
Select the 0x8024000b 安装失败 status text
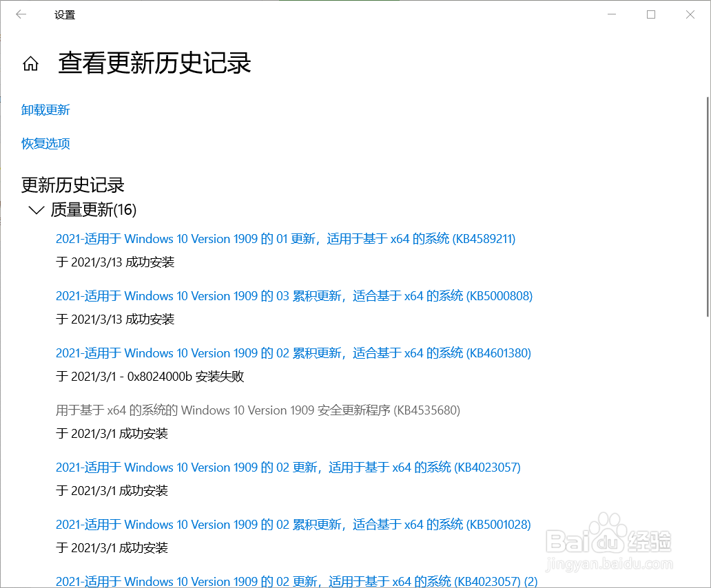point(185,377)
